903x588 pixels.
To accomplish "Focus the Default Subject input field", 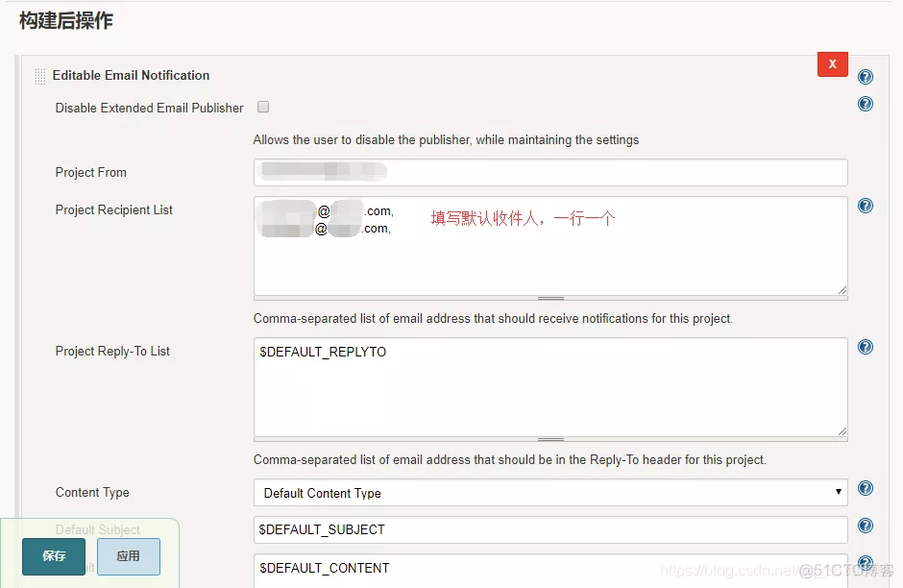I will tap(550, 529).
